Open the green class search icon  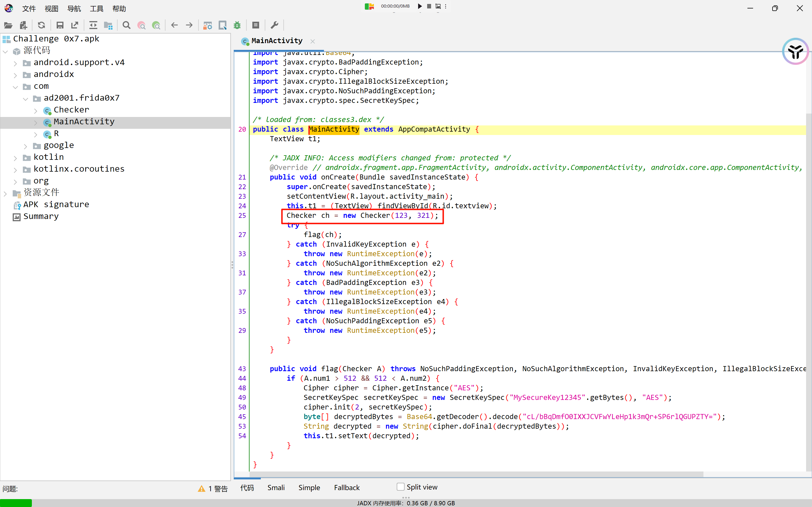pos(156,25)
